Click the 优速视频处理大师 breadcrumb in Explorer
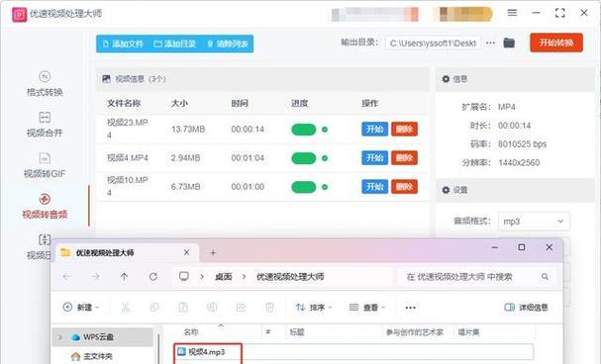 (x=290, y=276)
